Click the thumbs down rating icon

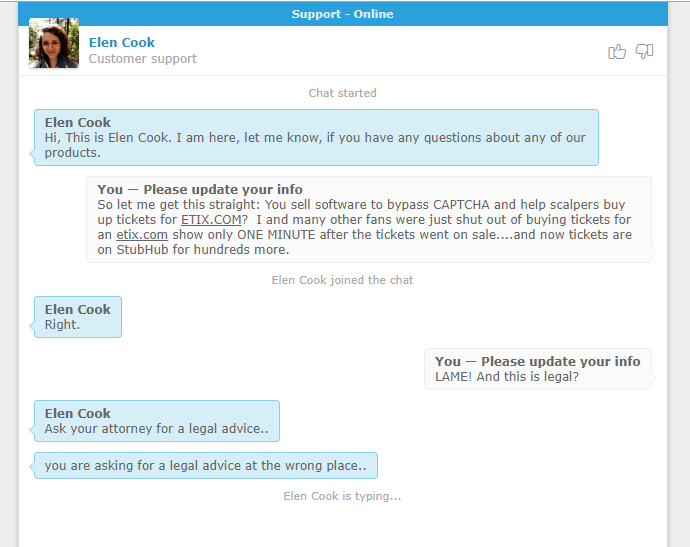644,51
